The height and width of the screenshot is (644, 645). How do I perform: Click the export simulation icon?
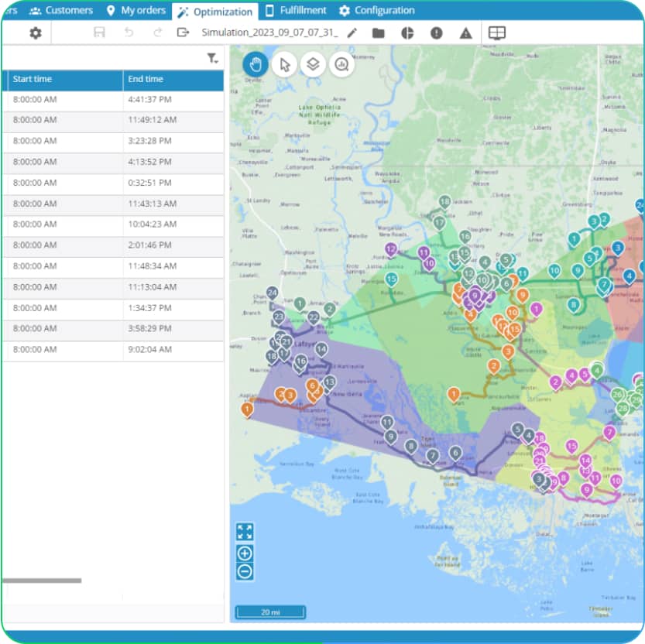tap(183, 32)
